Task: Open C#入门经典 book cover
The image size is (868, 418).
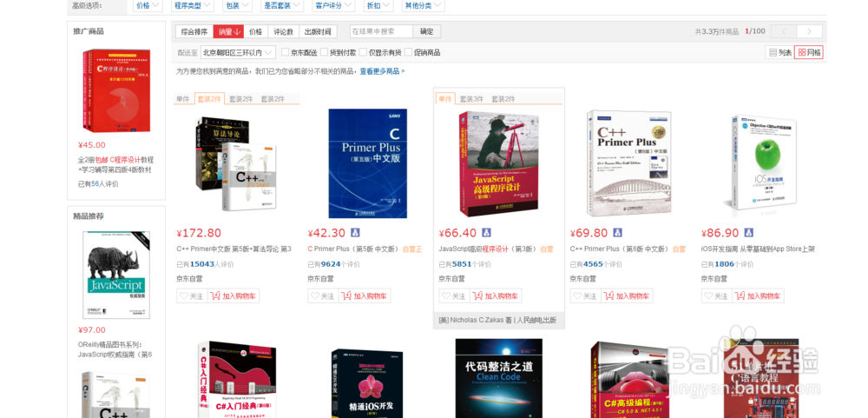Action: pyautogui.click(x=237, y=380)
